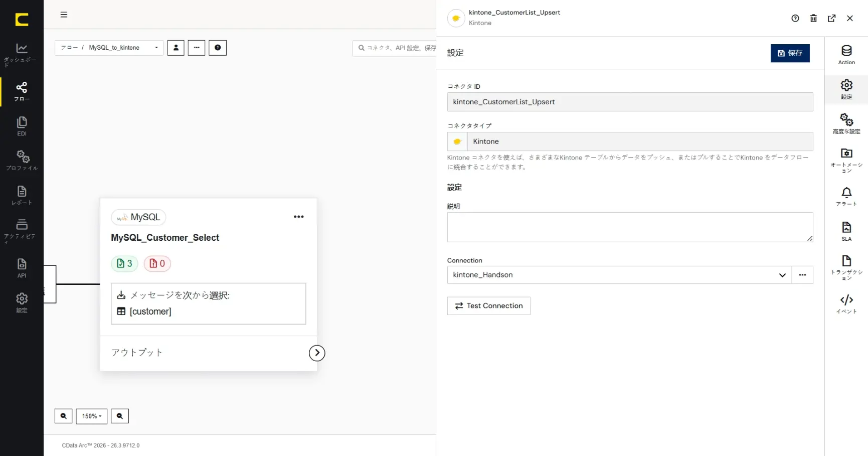Open the MySQL connector card's more menu
The width and height of the screenshot is (868, 456).
point(299,217)
